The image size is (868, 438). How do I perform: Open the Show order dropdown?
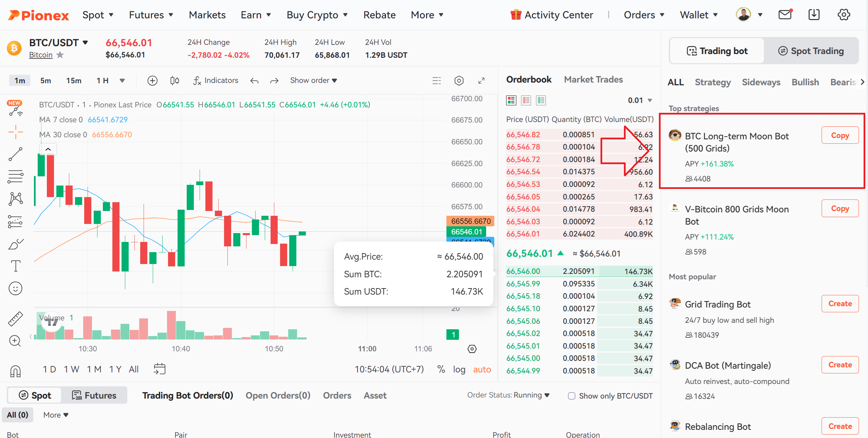point(313,81)
